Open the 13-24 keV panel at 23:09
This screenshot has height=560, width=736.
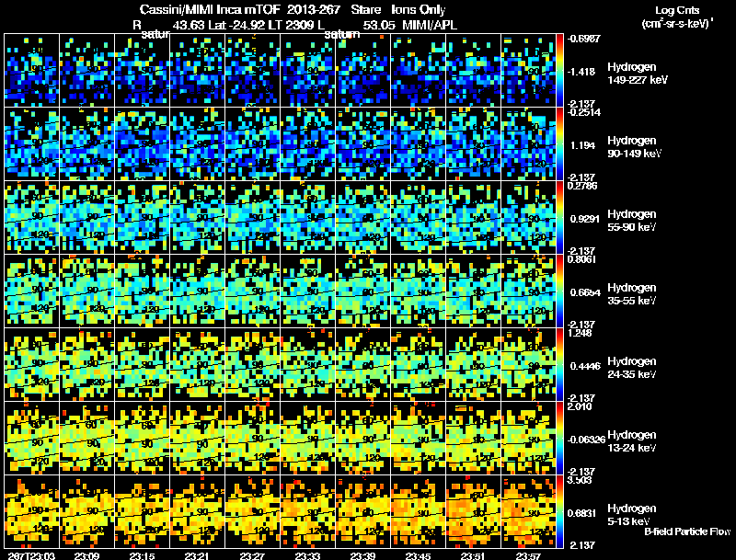(x=86, y=438)
